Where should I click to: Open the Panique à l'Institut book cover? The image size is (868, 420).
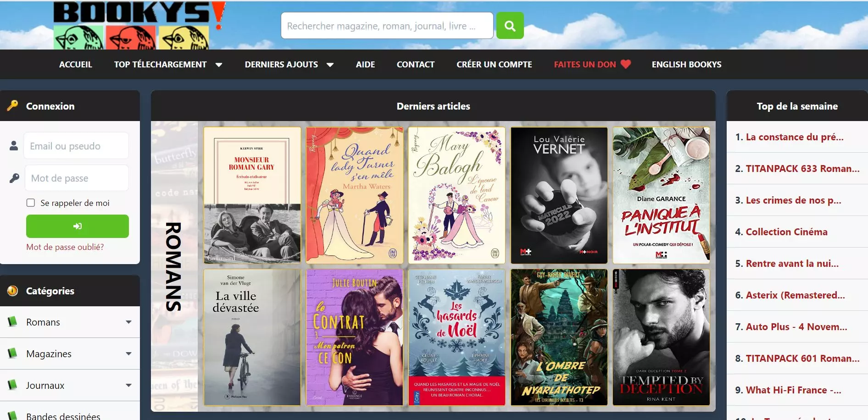[661, 195]
